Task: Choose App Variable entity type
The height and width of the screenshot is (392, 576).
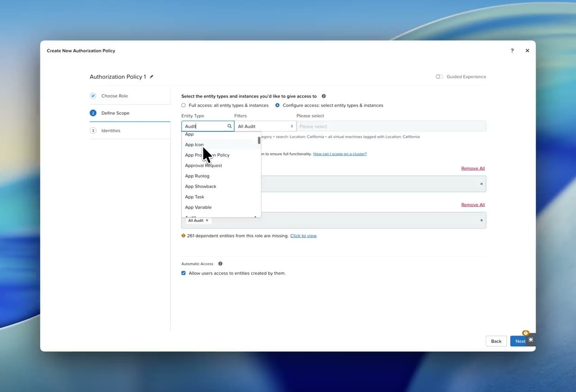Action: (221, 207)
